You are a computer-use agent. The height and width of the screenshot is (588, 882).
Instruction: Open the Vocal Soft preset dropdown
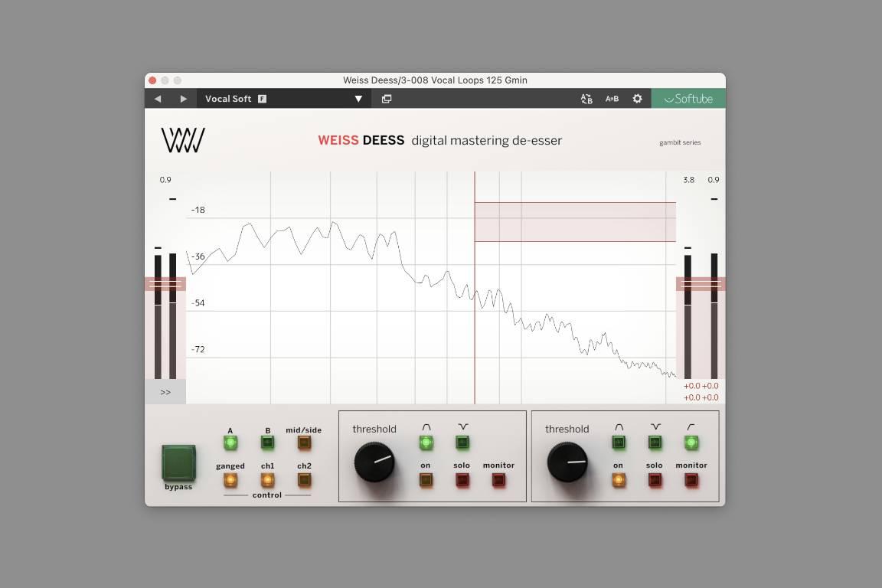coord(283,99)
